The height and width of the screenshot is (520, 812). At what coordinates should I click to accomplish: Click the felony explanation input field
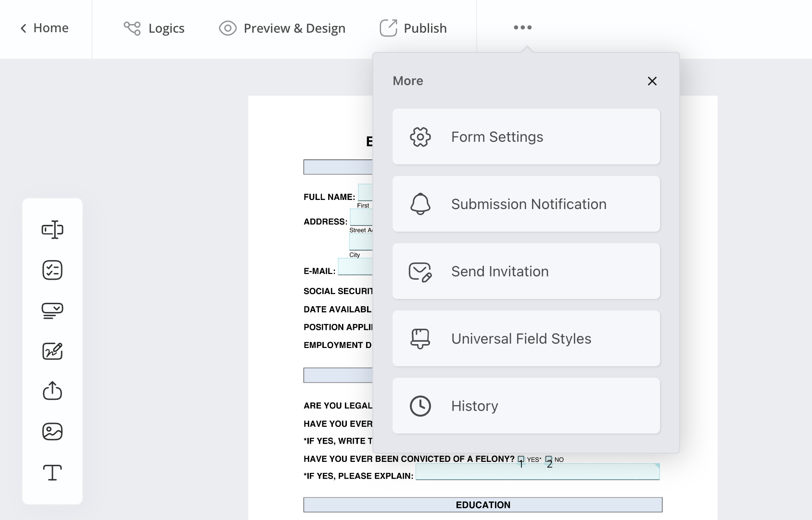(x=537, y=472)
